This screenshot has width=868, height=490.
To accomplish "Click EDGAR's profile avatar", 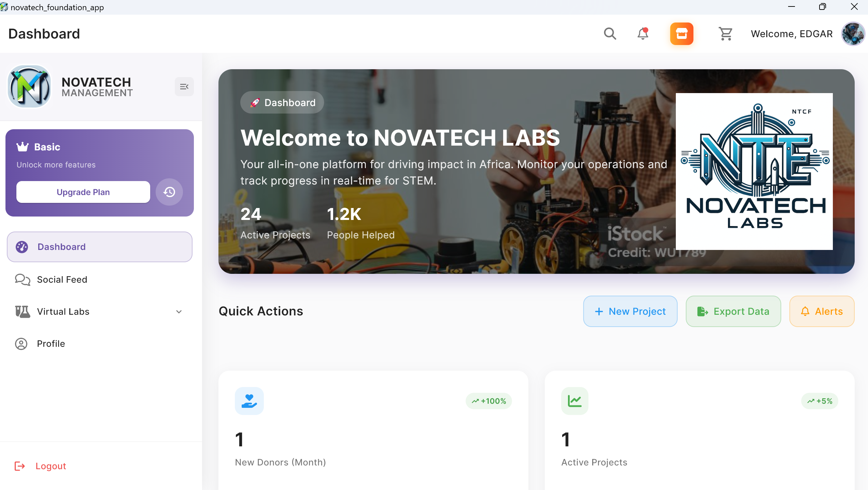I will point(853,33).
